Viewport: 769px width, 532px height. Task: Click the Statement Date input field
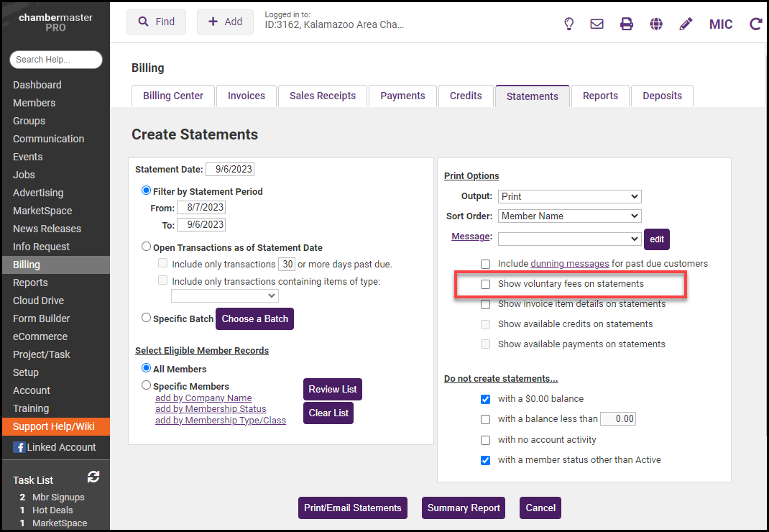pyautogui.click(x=230, y=170)
